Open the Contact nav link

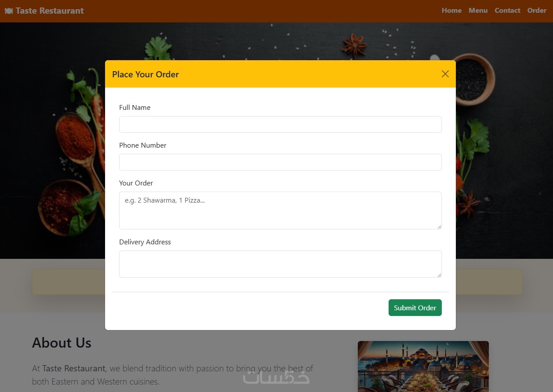click(507, 11)
